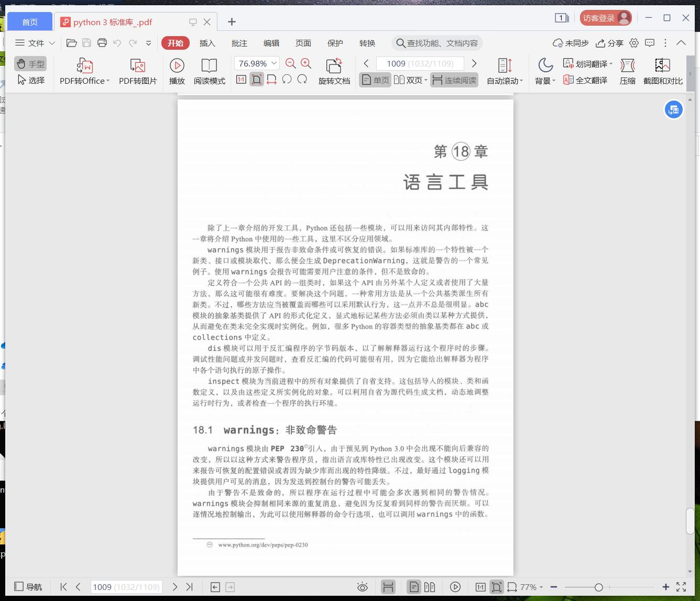Start 播放 slideshow playback
This screenshot has height=601, width=700.
(177, 72)
